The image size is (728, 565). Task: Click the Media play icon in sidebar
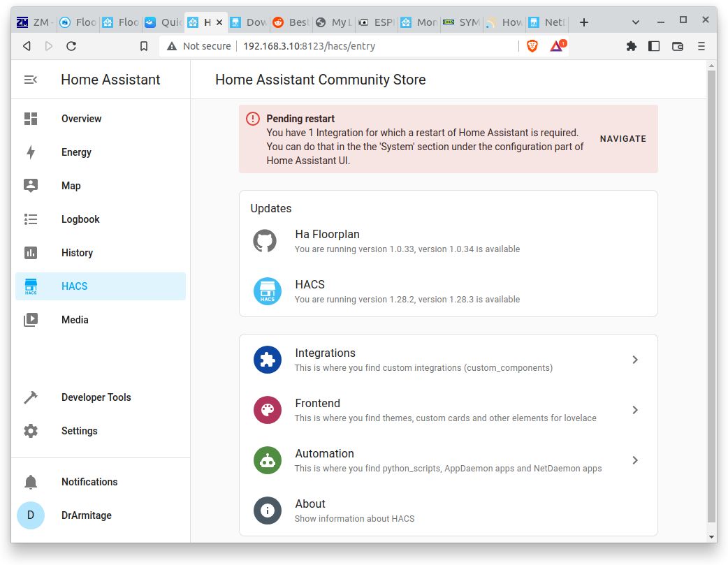[31, 320]
